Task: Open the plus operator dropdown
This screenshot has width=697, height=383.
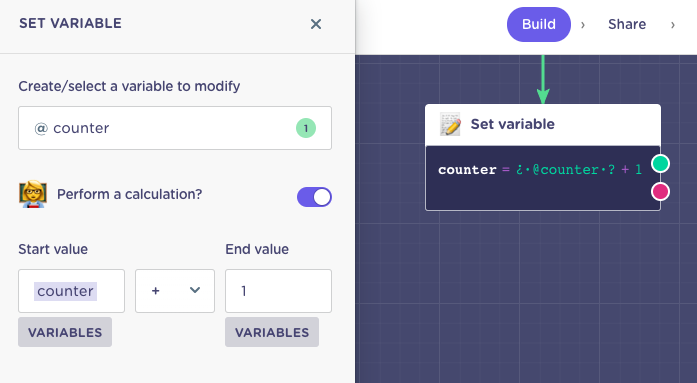Action: coord(175,291)
